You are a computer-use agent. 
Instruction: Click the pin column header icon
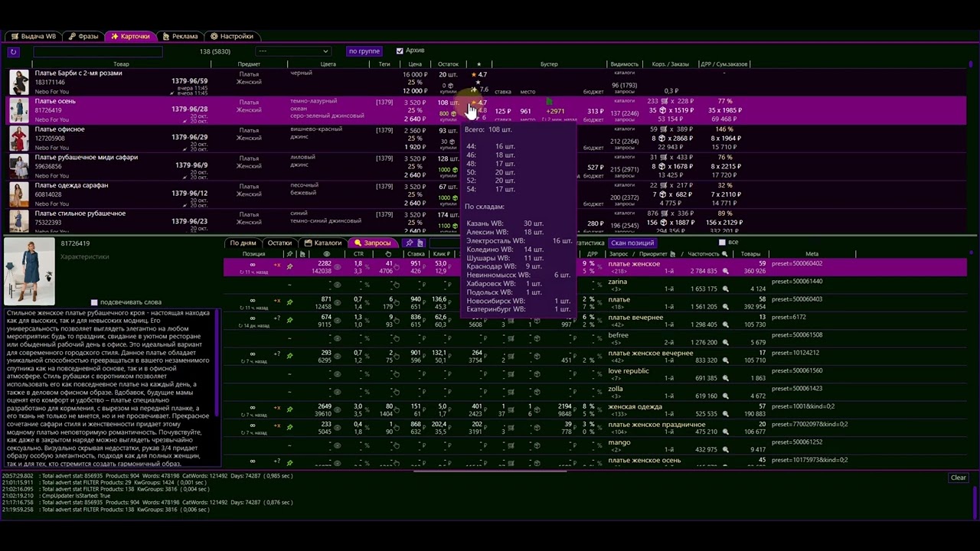[x=289, y=254]
